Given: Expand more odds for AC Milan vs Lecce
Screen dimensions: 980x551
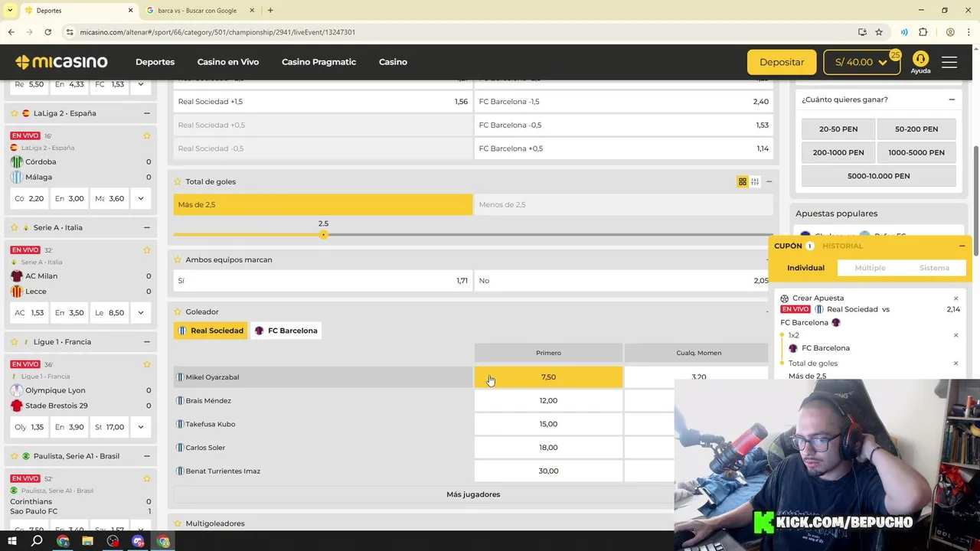Looking at the screenshot, I should [x=140, y=312].
